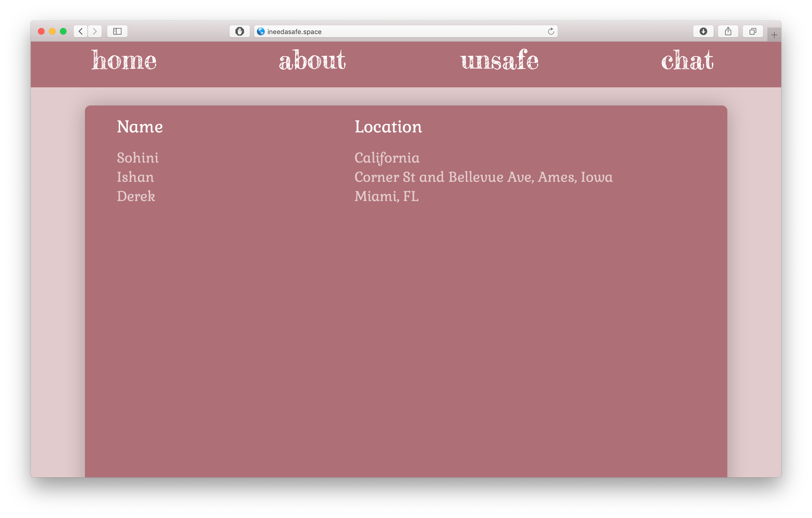Open the about nav link
The image size is (812, 518).
[312, 61]
